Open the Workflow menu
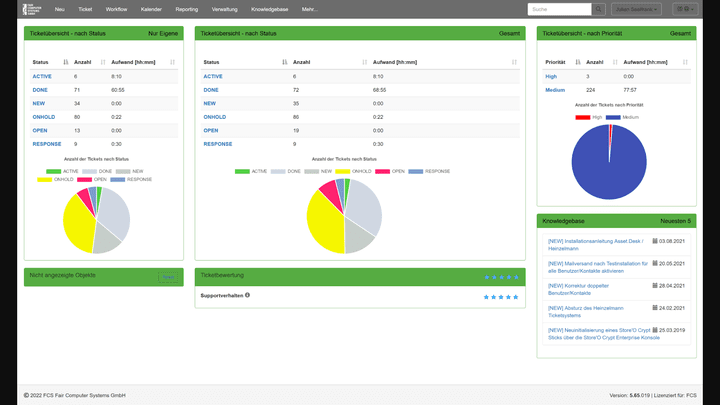 click(x=116, y=9)
